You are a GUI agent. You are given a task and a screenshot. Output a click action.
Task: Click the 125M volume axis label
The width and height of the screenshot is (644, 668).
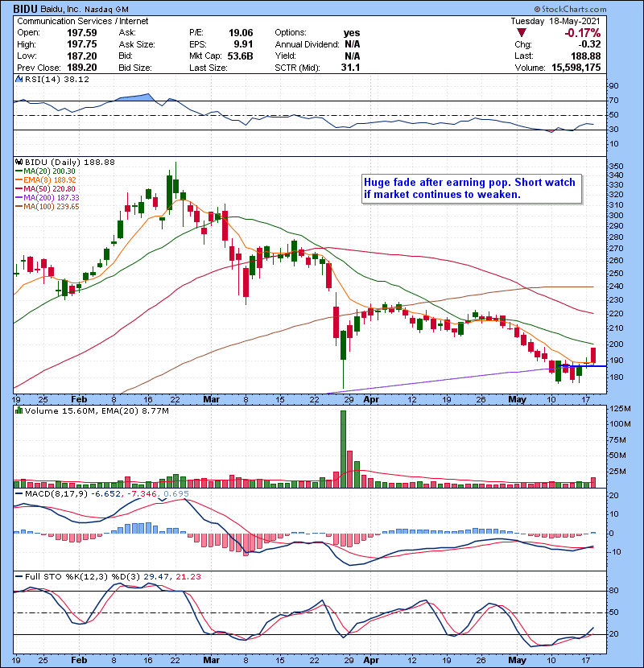point(620,409)
